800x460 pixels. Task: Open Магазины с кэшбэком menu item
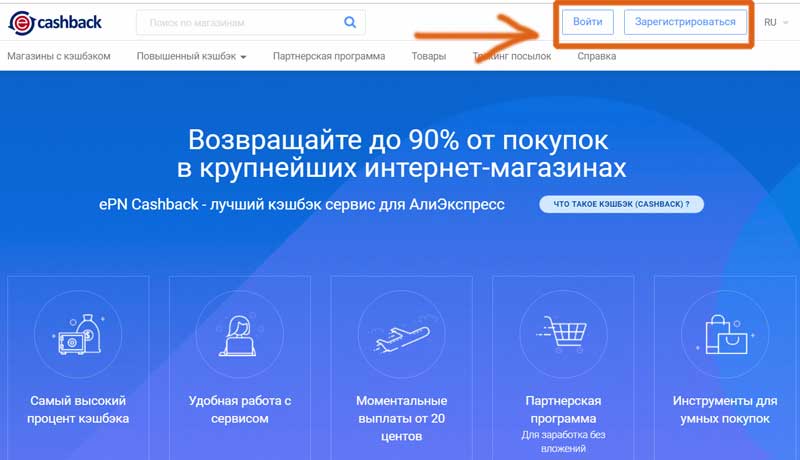[x=59, y=56]
